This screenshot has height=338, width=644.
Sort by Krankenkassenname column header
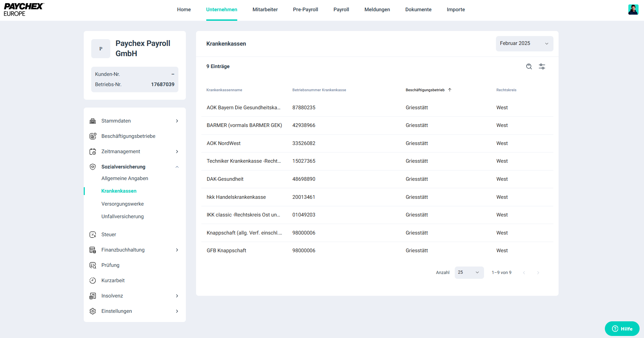224,90
